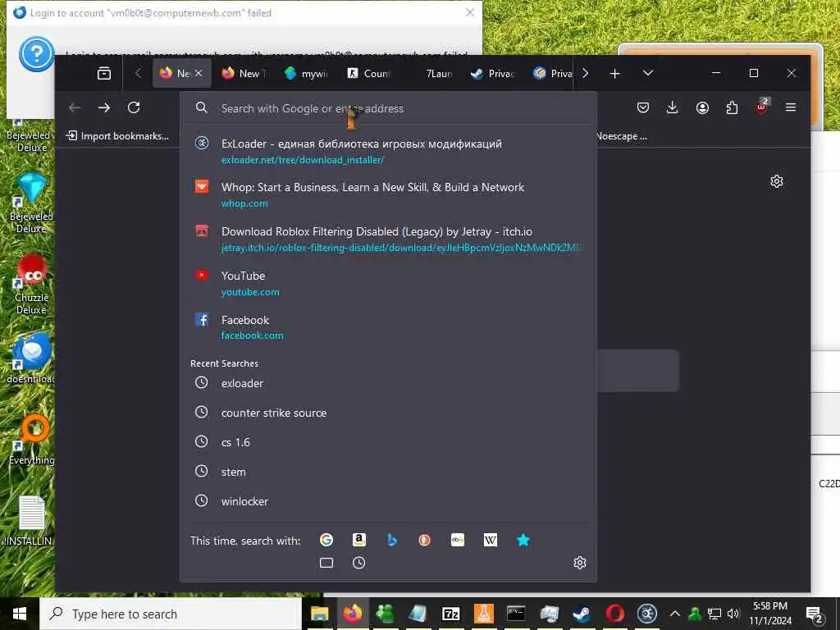The height and width of the screenshot is (630, 840).
Task: Search this time with eBay icon
Action: 458,540
